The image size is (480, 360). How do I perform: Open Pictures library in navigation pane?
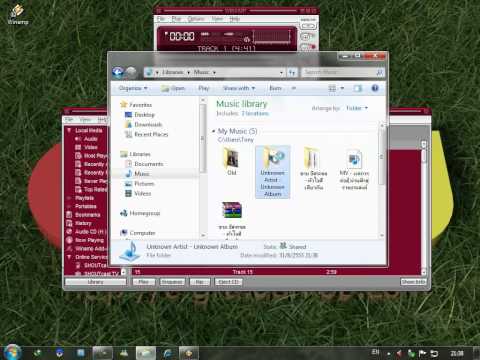[140, 184]
